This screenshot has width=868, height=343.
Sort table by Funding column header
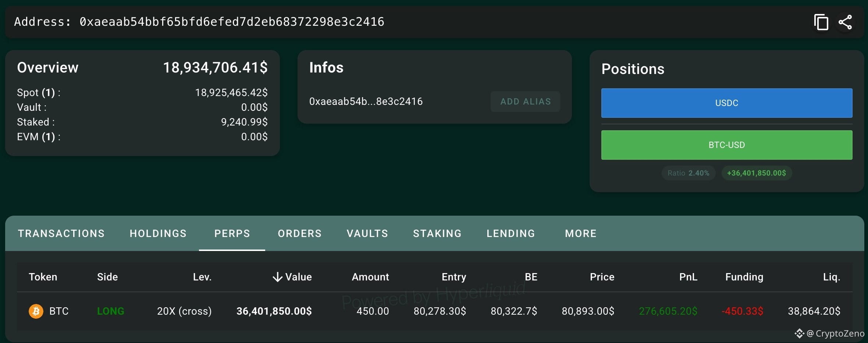744,277
